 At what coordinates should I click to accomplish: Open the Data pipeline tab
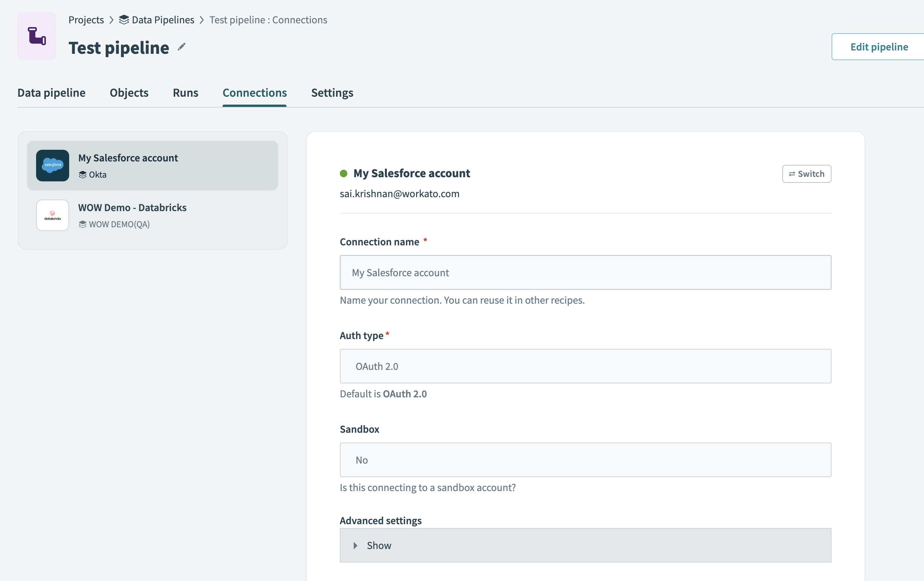click(52, 93)
